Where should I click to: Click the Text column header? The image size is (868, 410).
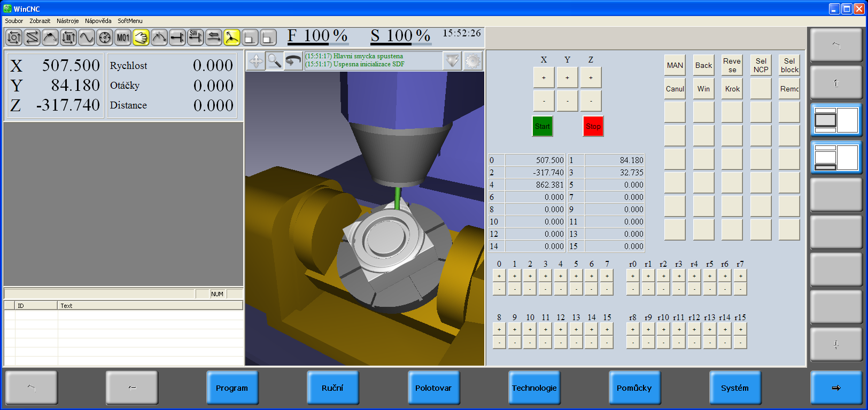pyautogui.click(x=150, y=306)
